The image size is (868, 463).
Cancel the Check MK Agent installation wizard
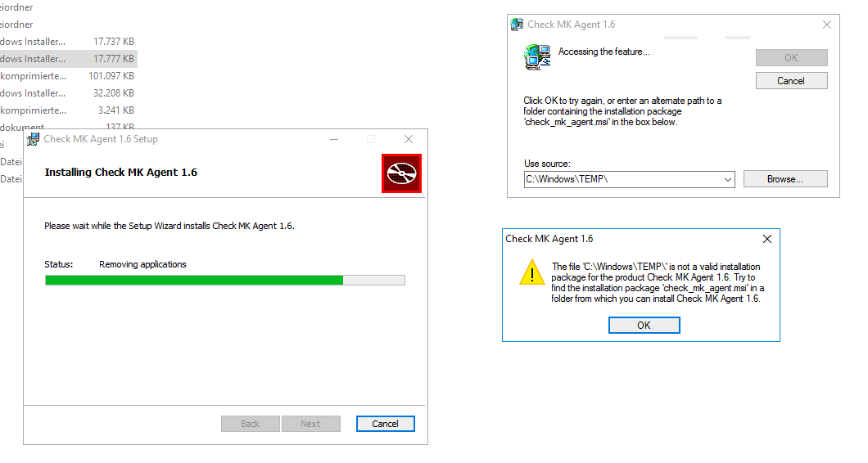point(385,424)
